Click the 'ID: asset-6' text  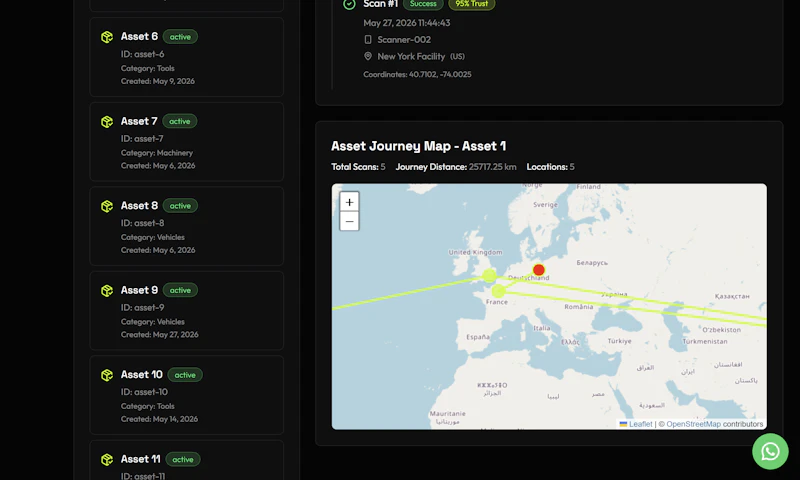point(142,54)
